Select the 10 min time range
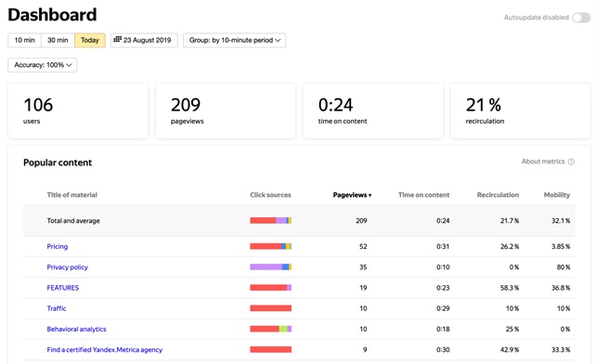 tap(25, 40)
